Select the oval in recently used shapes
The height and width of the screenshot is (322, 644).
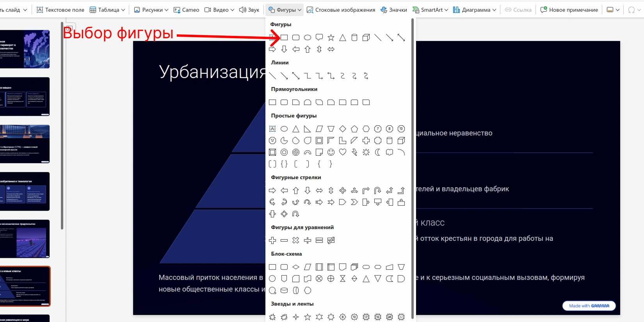[308, 37]
